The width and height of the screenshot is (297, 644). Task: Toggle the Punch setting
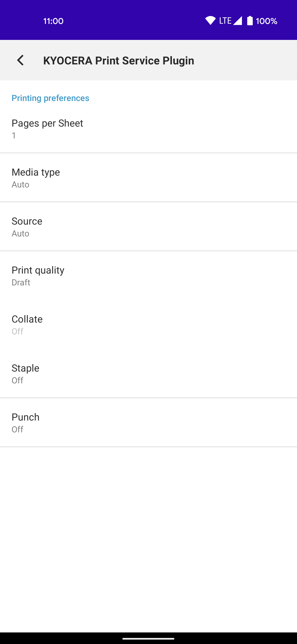[x=148, y=422]
